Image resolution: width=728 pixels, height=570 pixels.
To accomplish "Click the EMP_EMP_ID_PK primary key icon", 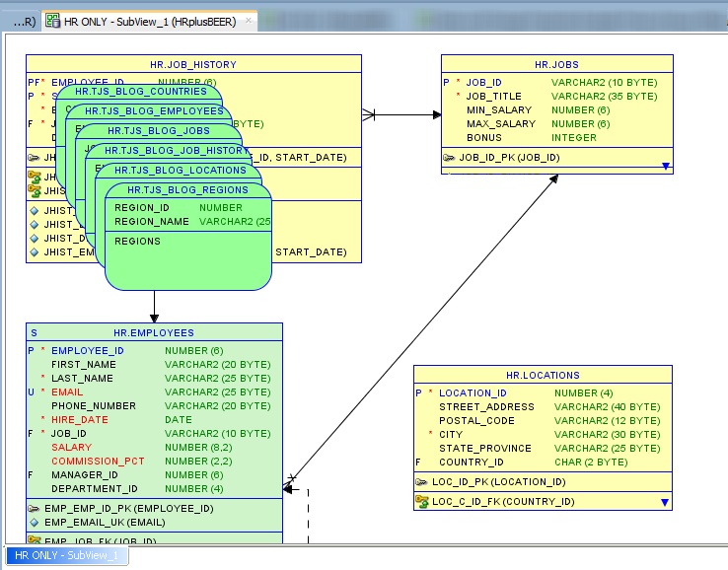I will coord(34,508).
